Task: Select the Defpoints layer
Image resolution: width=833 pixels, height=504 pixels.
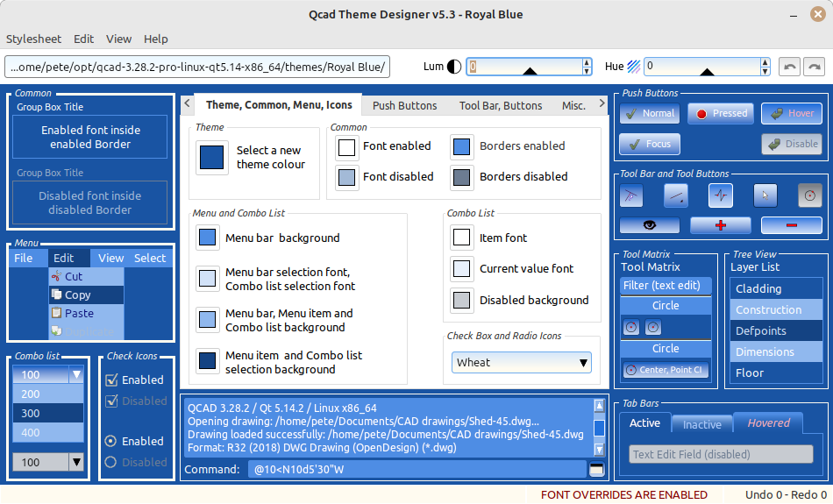Action: [776, 330]
